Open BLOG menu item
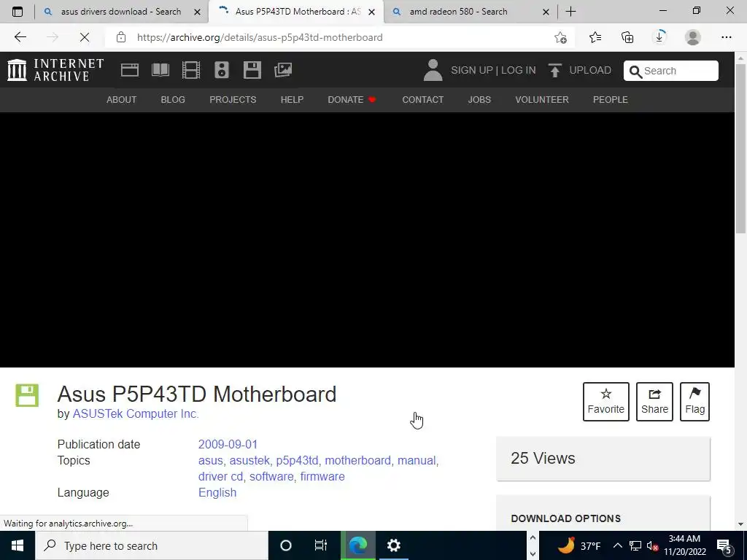 [x=173, y=99]
